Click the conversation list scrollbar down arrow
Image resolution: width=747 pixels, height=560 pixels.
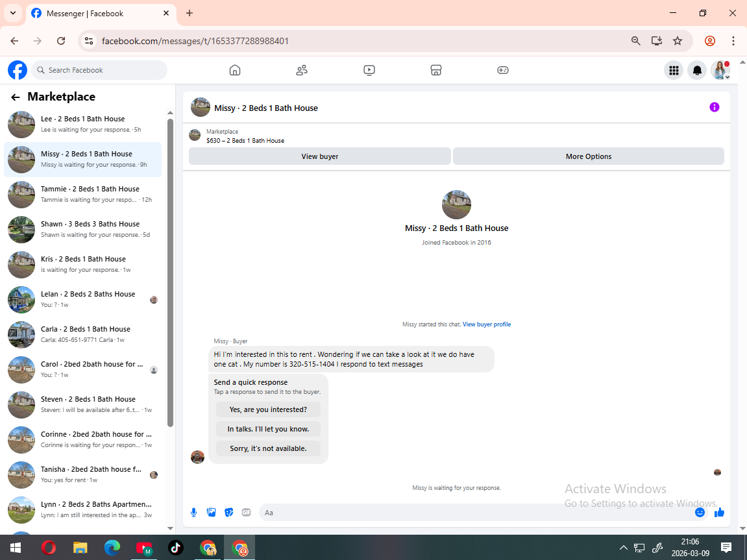(x=170, y=528)
